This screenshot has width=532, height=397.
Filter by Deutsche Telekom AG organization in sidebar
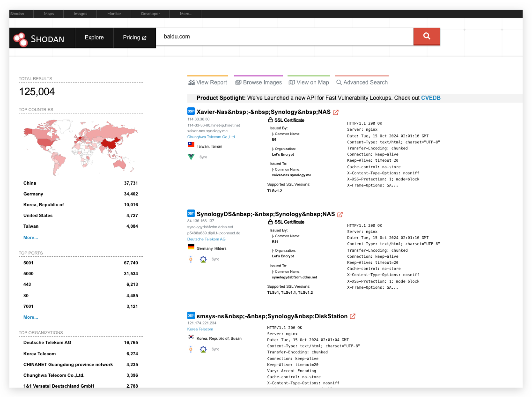81,343
